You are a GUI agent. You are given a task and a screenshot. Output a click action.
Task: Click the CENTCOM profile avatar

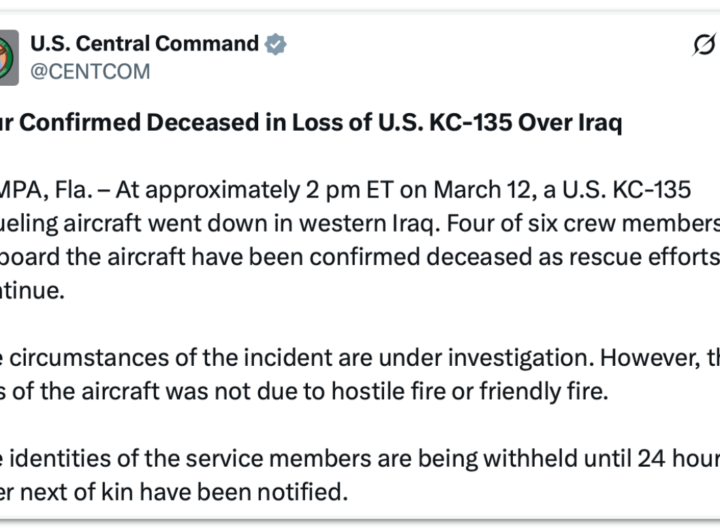(7, 57)
